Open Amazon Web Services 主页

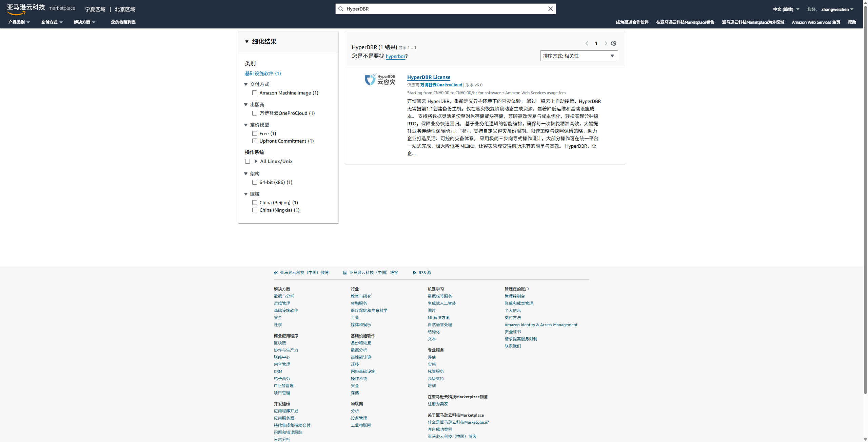[x=816, y=22]
